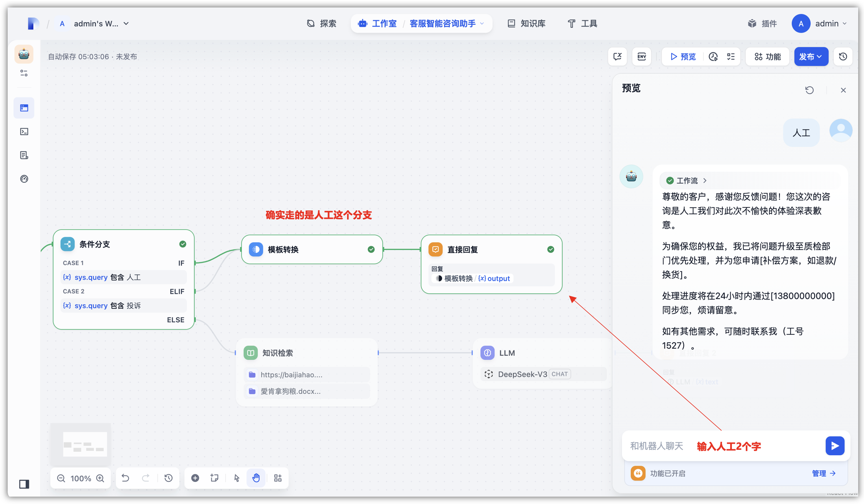Reset the preview conversation with the refresh icon

click(x=810, y=90)
